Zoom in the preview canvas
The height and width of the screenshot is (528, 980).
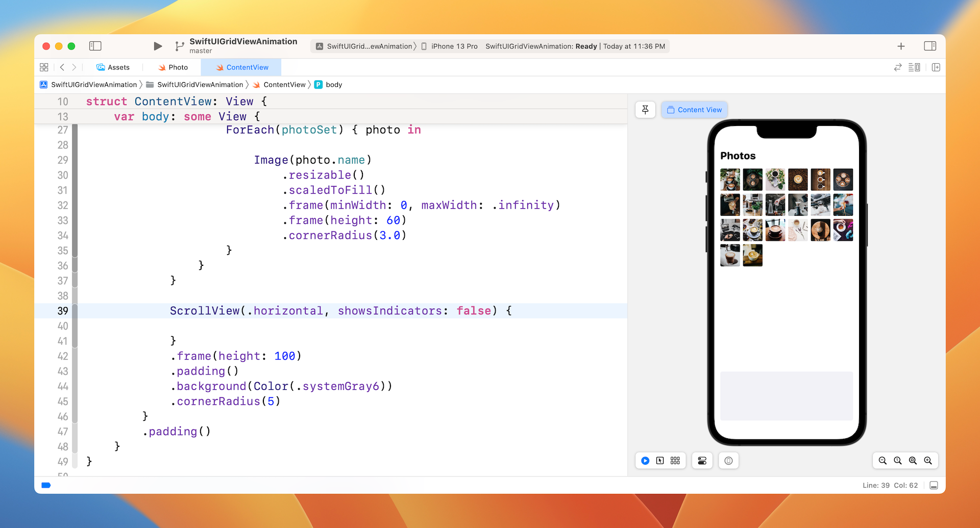[928, 461]
